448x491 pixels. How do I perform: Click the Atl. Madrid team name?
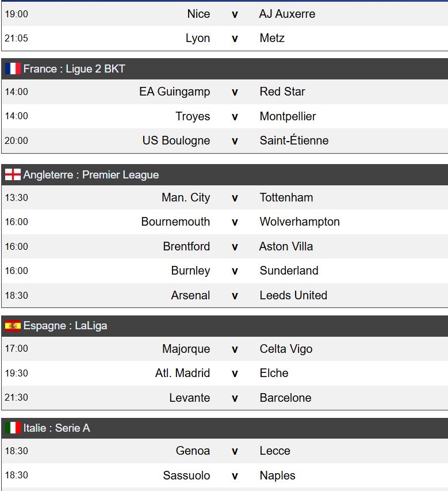(182, 374)
